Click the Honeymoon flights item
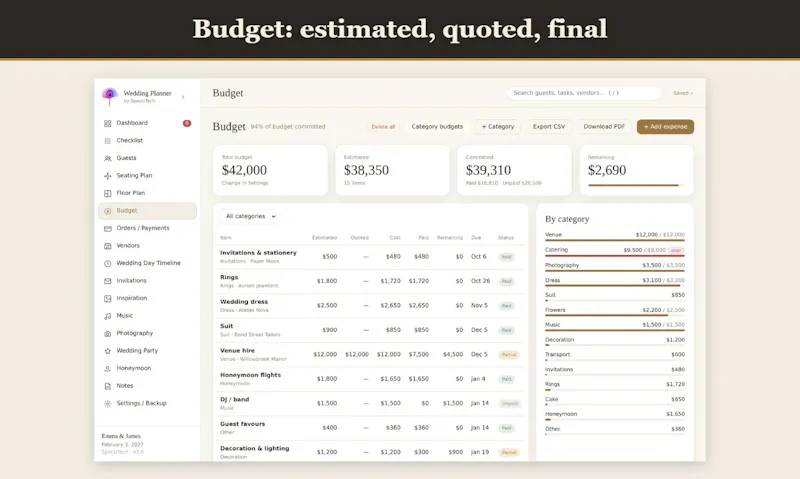800x479 pixels. (x=370, y=379)
